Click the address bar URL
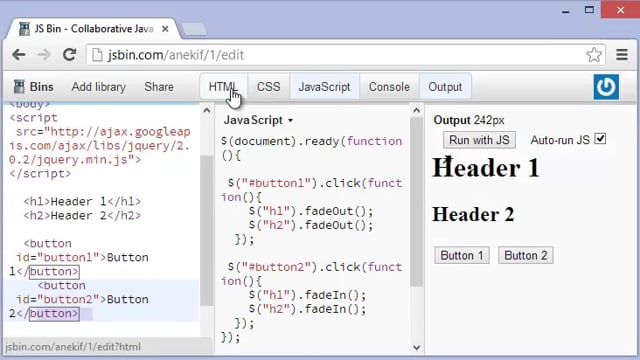 pyautogui.click(x=176, y=55)
